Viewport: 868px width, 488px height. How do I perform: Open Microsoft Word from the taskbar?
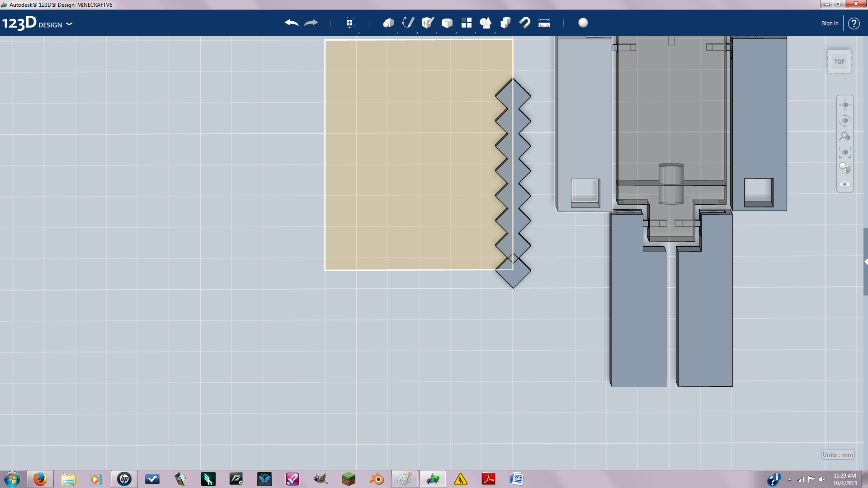[x=516, y=479]
